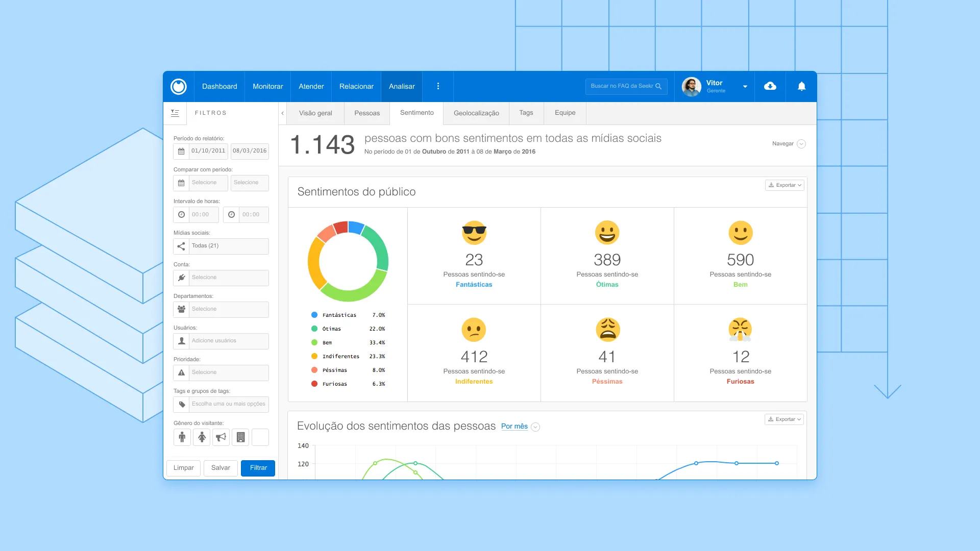The height and width of the screenshot is (551, 980).
Task: Click the filter list icon beside Filtros
Action: 175,113
